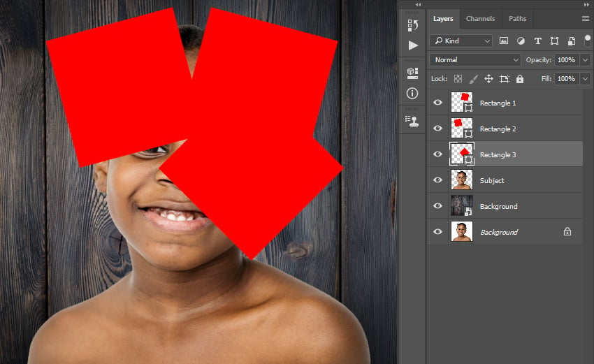Collapse the Layers panel double arrows
Viewport: 594px width, 364px height.
click(586, 5)
